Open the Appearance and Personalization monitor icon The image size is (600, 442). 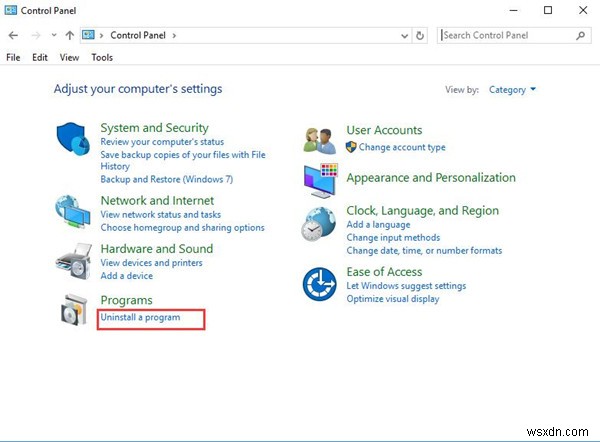(320, 181)
